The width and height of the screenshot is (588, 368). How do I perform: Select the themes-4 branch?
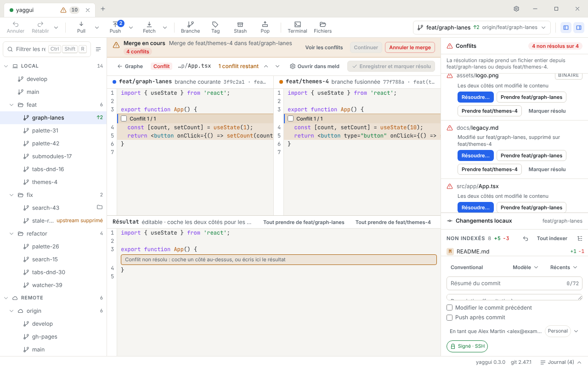(53, 182)
